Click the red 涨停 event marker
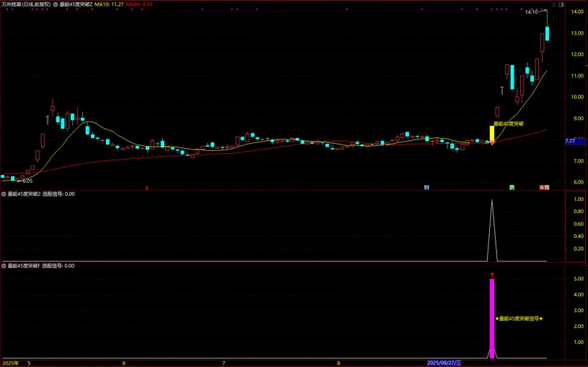The height and width of the screenshot is (367, 588). tap(544, 188)
